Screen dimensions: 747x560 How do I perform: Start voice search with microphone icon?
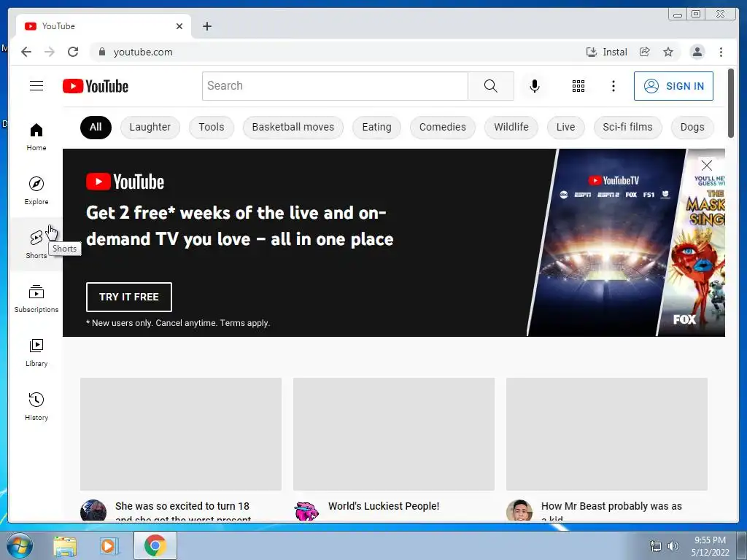tap(535, 86)
